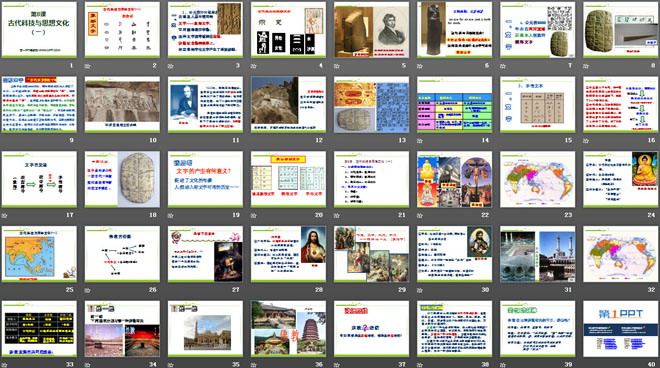Select slide 23 world map thumbnail
Screen dimensions: 660x368
[538, 179]
